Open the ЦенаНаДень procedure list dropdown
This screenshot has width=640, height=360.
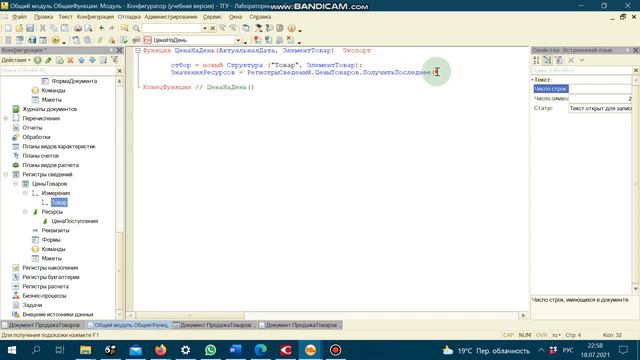pos(238,40)
